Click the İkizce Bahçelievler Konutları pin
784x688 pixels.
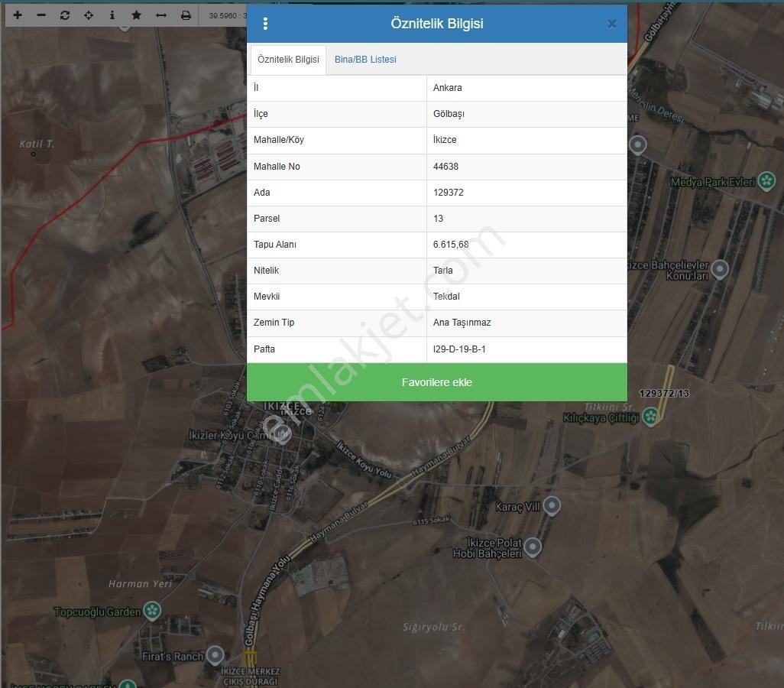point(720,268)
